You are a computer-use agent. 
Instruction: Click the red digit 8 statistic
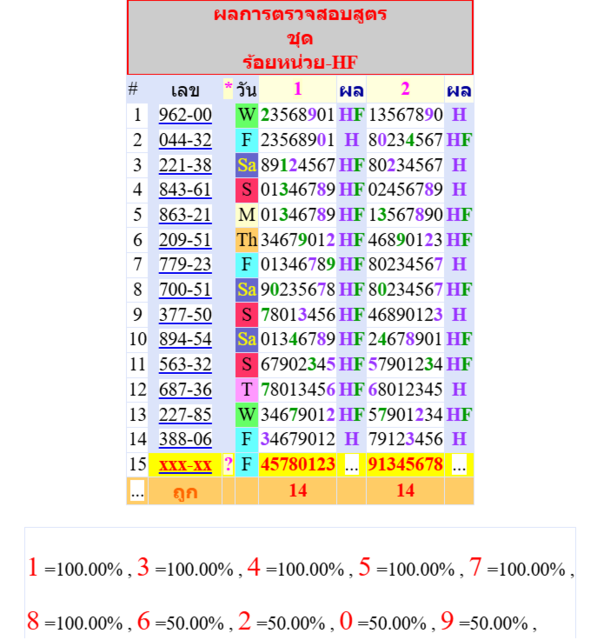[x=33, y=621]
